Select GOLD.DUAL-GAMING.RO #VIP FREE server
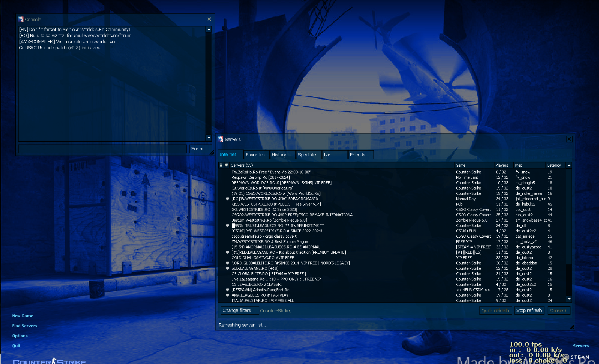 (392, 258)
